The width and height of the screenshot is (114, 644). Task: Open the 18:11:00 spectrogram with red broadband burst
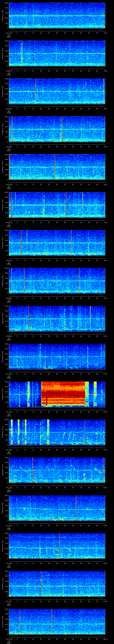(57, 394)
